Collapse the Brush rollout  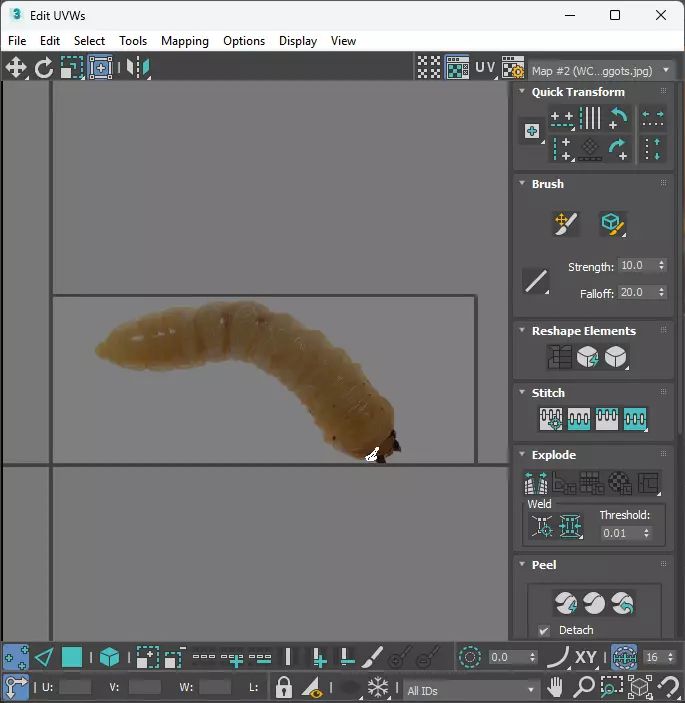522,183
